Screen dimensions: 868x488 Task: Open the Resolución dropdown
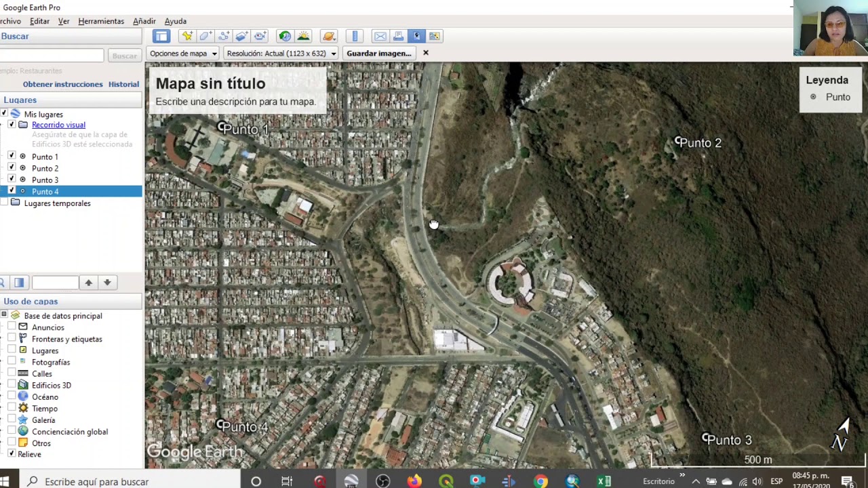click(281, 53)
